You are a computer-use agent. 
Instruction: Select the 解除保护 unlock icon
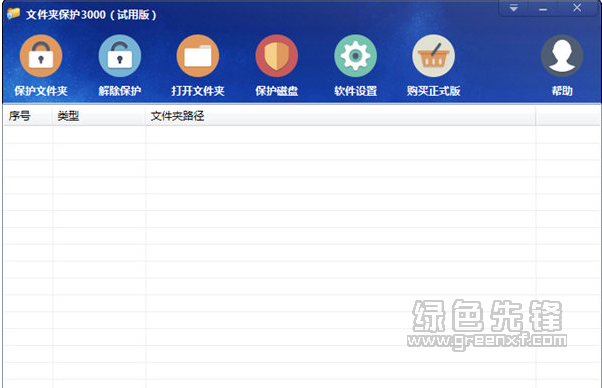pyautogui.click(x=119, y=56)
